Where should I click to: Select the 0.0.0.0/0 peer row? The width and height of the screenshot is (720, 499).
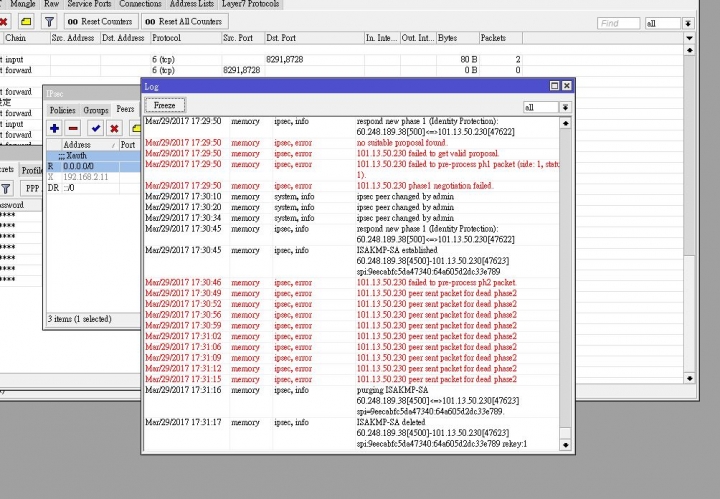pos(94,166)
